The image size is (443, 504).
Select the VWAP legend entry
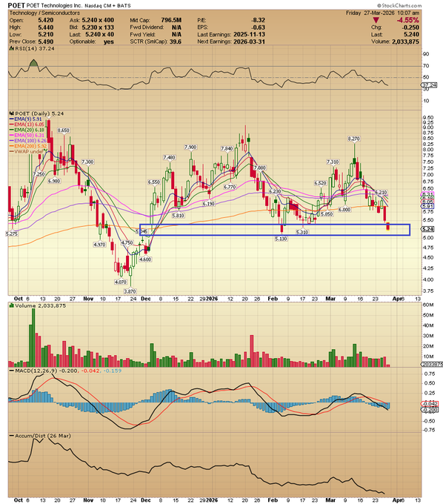point(27,152)
